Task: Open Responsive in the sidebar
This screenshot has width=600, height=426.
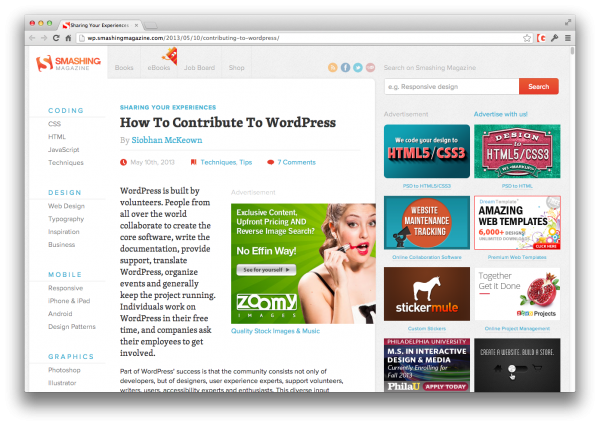Action: 65,288
